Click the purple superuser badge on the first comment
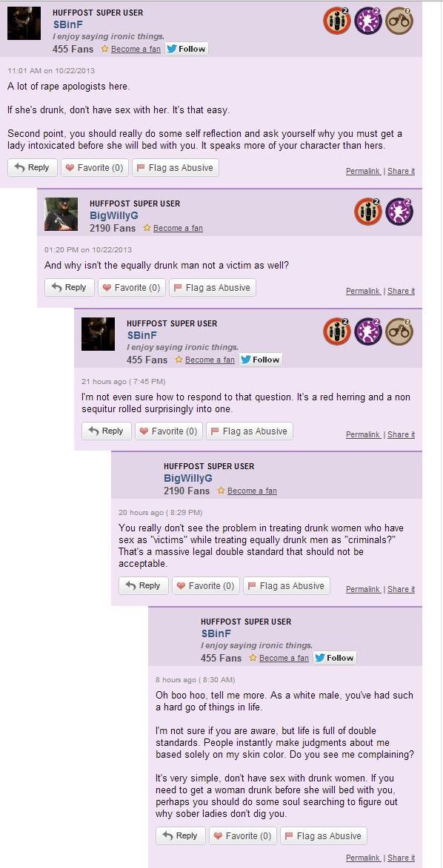Image resolution: width=443 pixels, height=868 pixels. click(368, 21)
